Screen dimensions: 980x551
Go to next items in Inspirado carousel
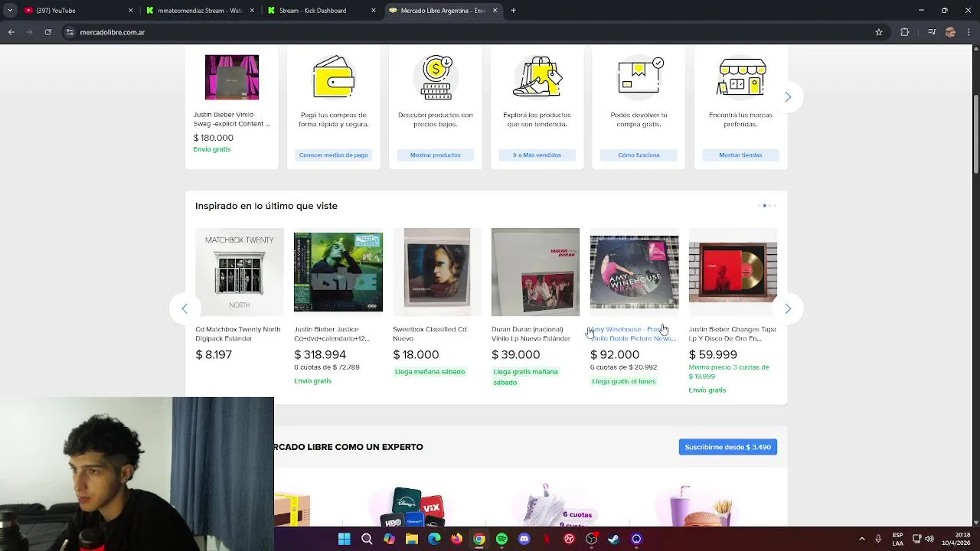tap(788, 308)
